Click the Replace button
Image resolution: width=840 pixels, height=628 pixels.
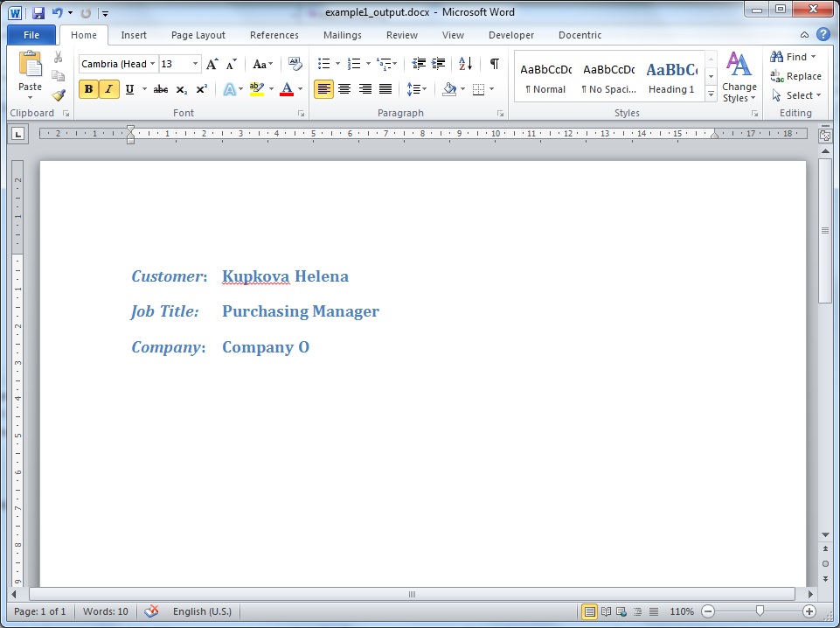click(795, 76)
